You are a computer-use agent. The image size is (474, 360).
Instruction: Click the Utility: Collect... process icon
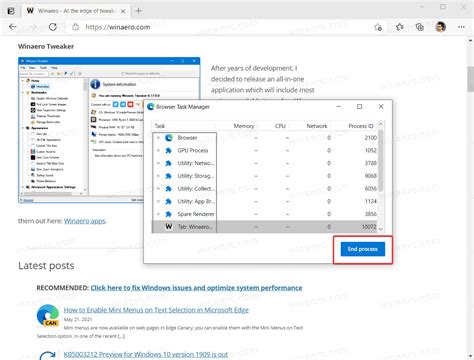[169, 188]
